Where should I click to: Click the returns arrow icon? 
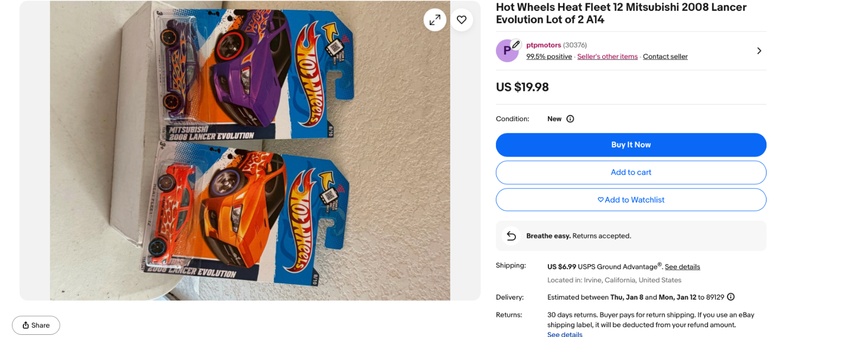click(x=511, y=236)
